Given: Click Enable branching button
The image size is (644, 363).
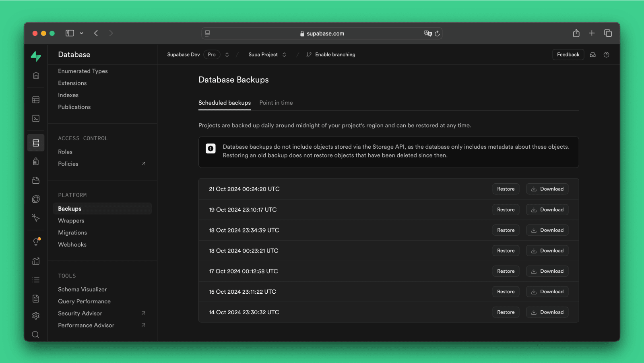Looking at the screenshot, I should point(331,55).
